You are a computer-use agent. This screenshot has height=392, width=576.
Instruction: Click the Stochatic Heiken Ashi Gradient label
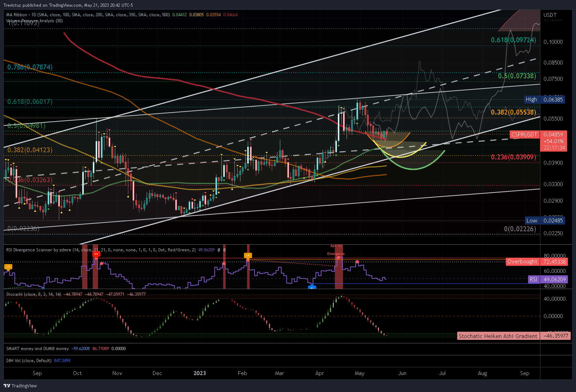pos(498,336)
